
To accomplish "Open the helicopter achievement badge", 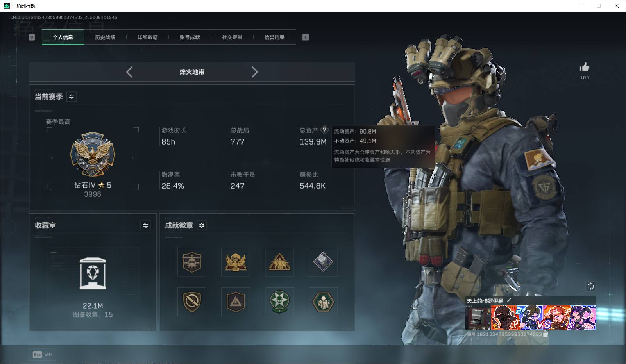I will coord(192,262).
